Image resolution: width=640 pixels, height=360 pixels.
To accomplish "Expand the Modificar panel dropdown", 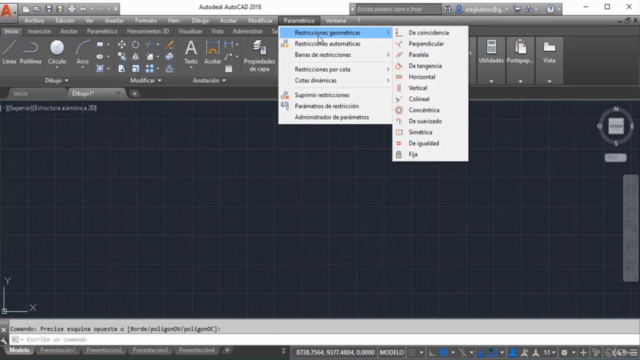I will click(x=146, y=80).
